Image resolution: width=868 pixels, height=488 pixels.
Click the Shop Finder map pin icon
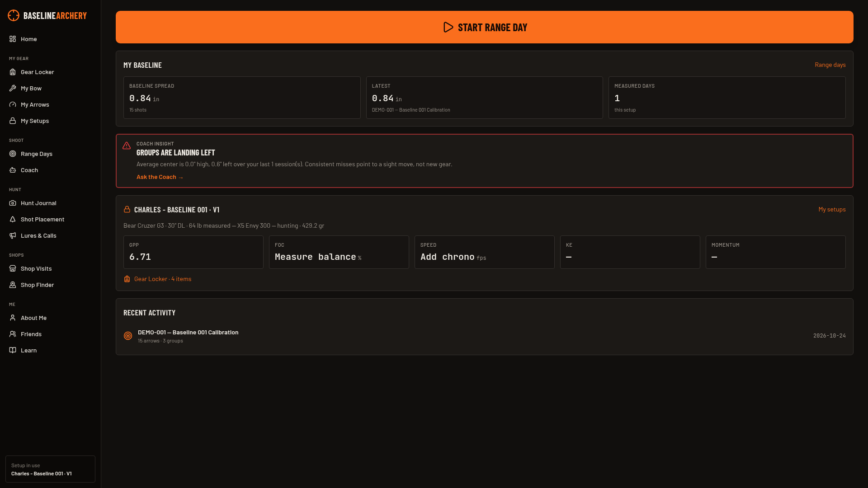click(x=13, y=285)
